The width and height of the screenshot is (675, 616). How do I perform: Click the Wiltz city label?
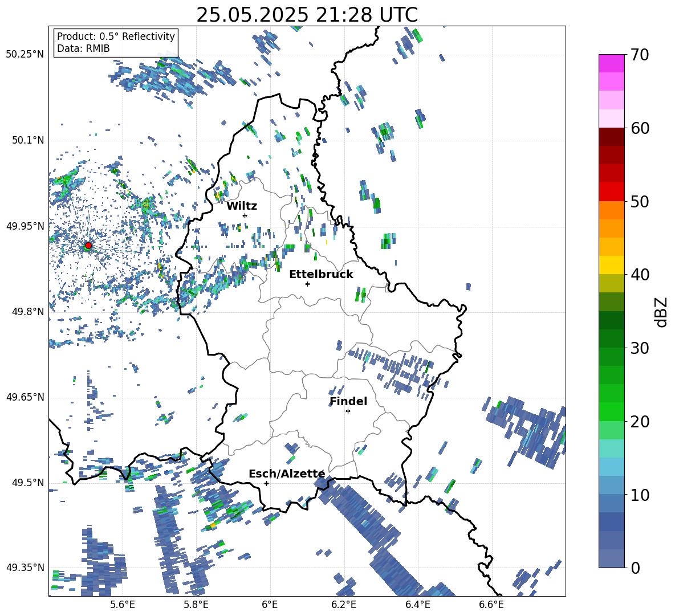(242, 206)
